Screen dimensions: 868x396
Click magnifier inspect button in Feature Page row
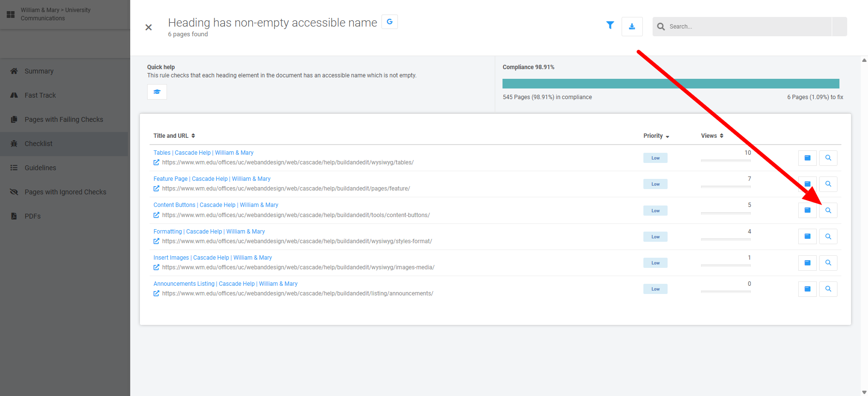coord(828,184)
